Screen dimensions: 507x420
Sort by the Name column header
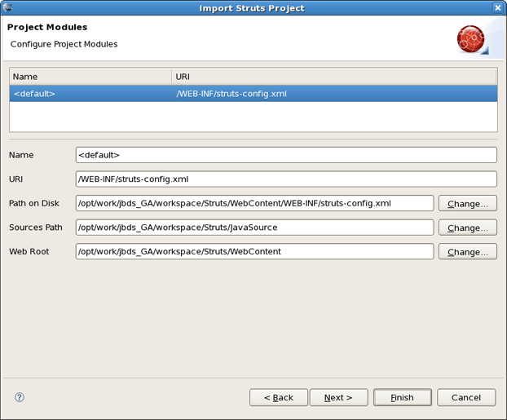click(90, 77)
